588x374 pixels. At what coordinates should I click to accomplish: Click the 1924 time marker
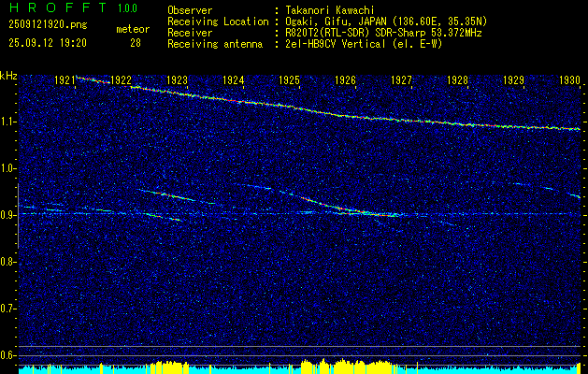[x=234, y=80]
